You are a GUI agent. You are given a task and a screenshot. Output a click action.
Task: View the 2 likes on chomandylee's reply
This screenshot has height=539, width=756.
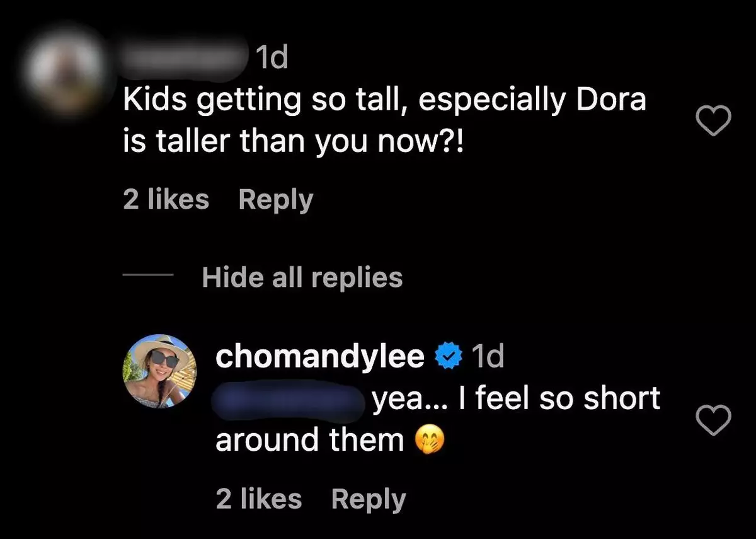[258, 499]
